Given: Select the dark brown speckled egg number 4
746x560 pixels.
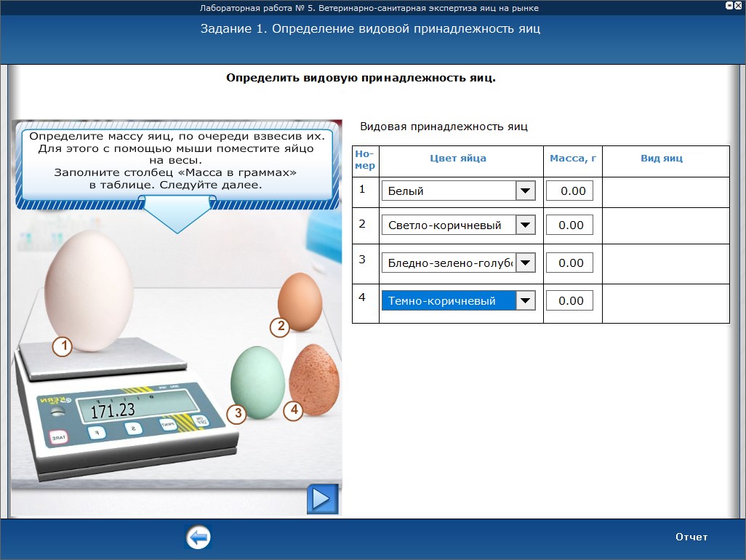Looking at the screenshot, I should tap(314, 378).
